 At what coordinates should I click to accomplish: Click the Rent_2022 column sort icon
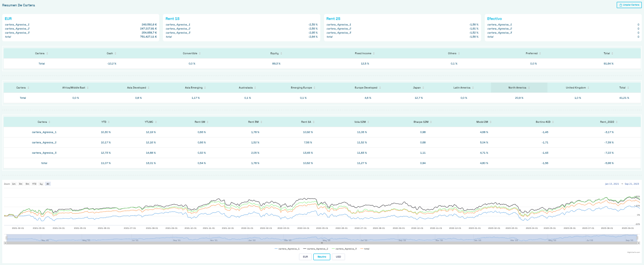point(617,122)
